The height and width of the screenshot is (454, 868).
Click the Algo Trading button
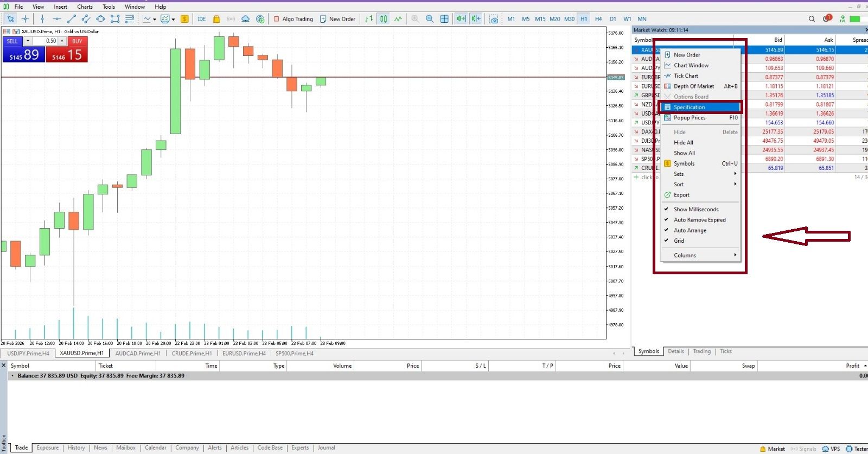[x=293, y=19]
